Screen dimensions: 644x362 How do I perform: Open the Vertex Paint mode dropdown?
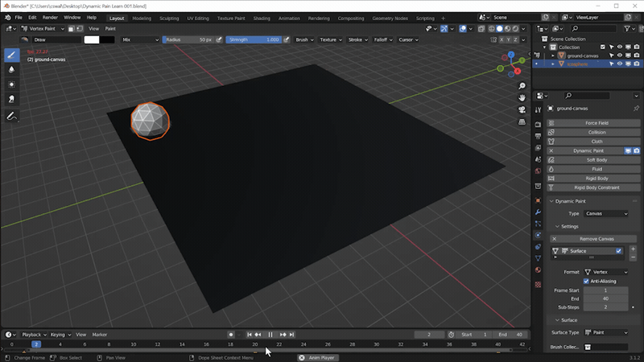click(43, 29)
